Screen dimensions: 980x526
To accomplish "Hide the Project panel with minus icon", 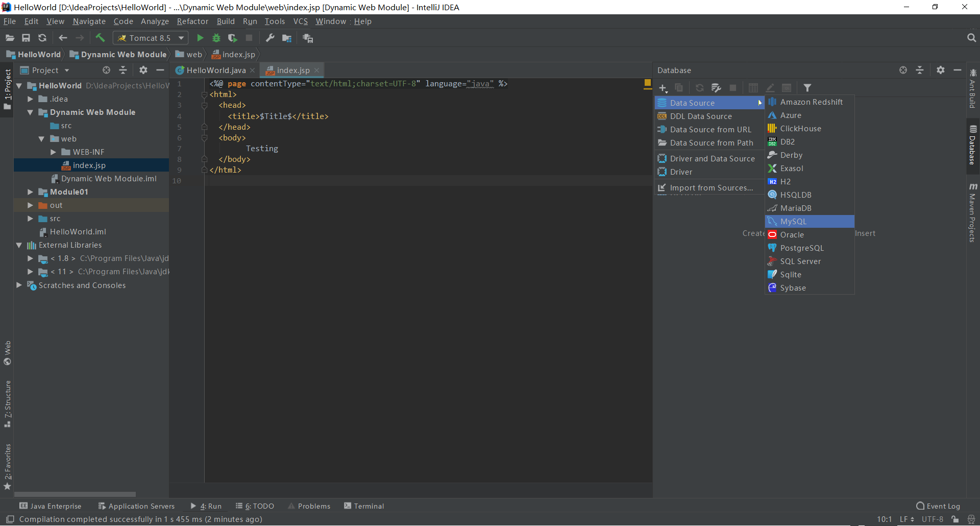I will tap(160, 70).
